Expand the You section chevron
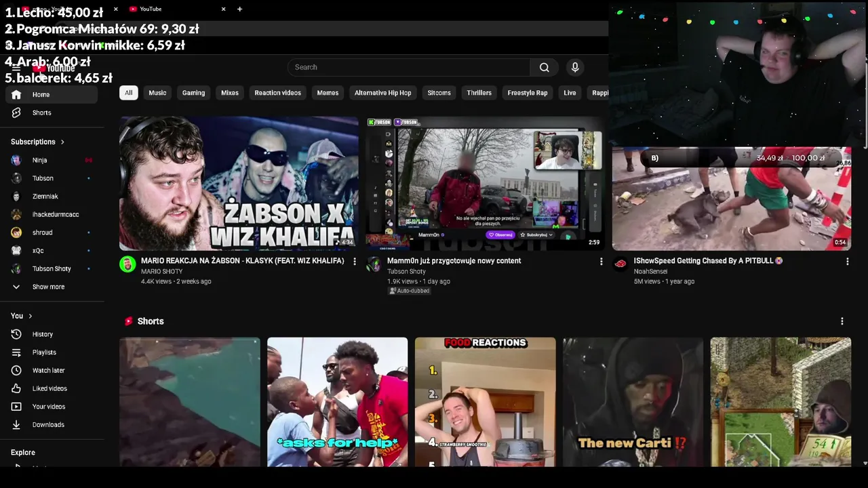This screenshot has height=488, width=868. tap(30, 316)
